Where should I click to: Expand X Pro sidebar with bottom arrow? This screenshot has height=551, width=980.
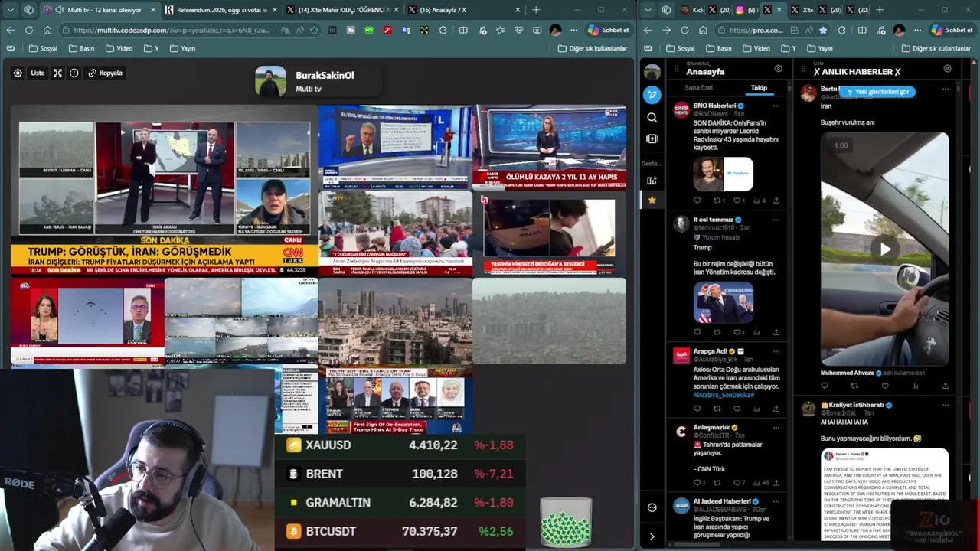652,536
